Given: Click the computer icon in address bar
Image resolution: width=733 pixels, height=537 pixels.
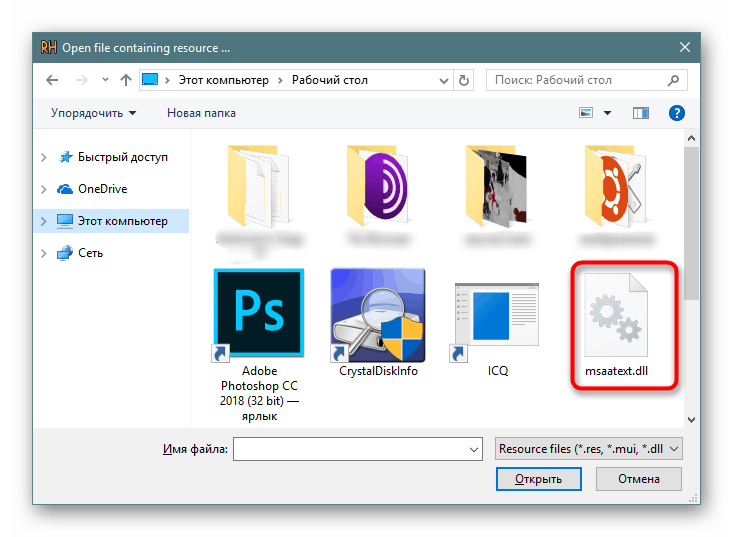Looking at the screenshot, I should pos(150,79).
